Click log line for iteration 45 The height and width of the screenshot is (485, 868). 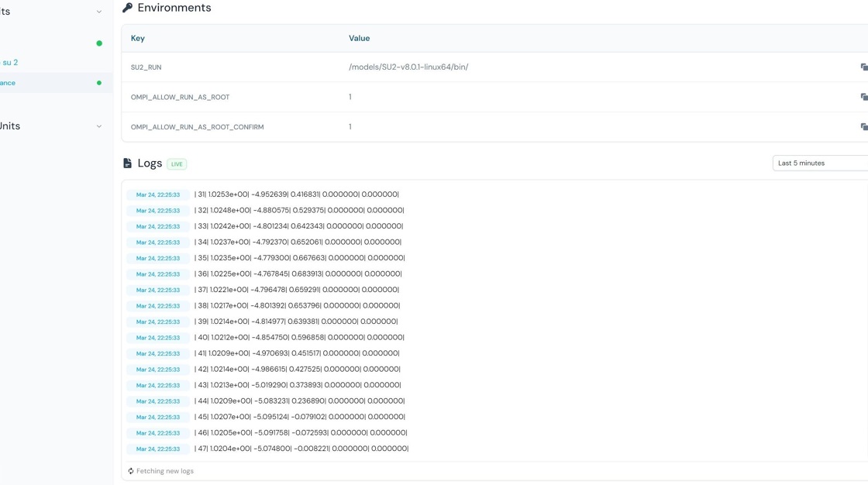pos(300,417)
